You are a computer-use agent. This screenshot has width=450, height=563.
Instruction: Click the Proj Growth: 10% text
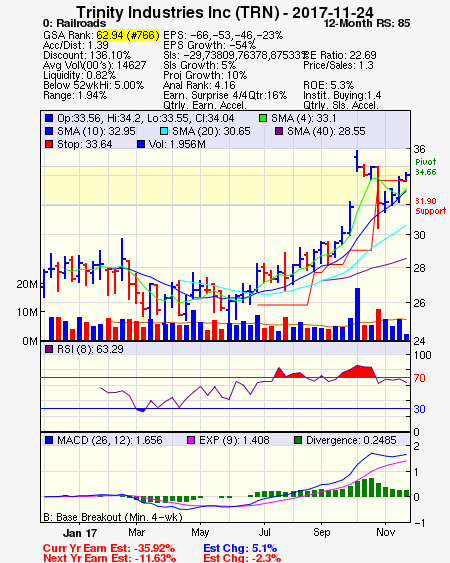tap(205, 75)
